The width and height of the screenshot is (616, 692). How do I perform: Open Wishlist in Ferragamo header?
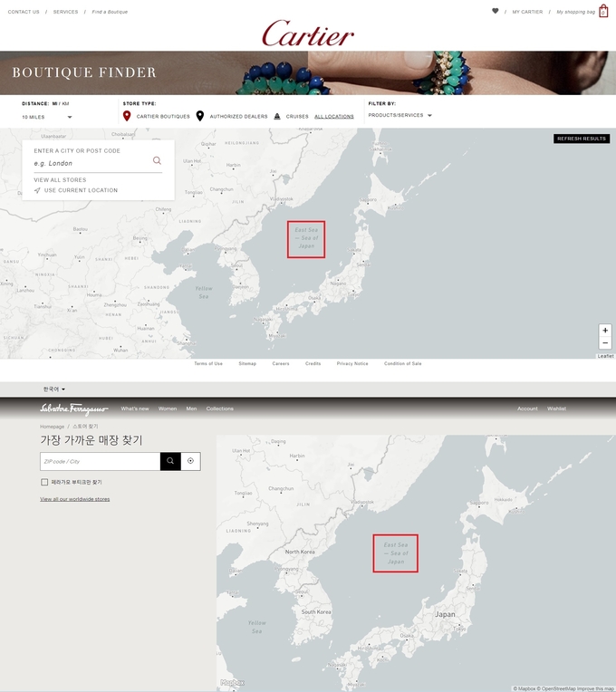[x=556, y=408]
